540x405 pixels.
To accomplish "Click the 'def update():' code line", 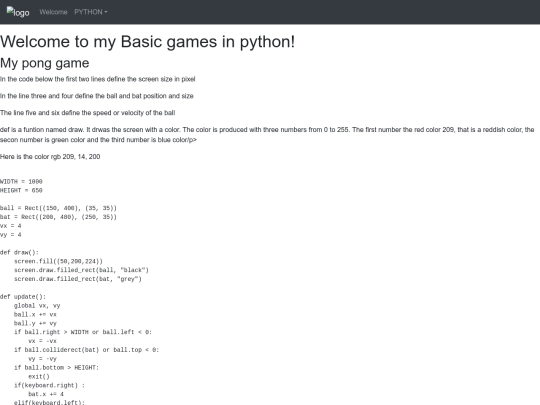I will point(23,297).
